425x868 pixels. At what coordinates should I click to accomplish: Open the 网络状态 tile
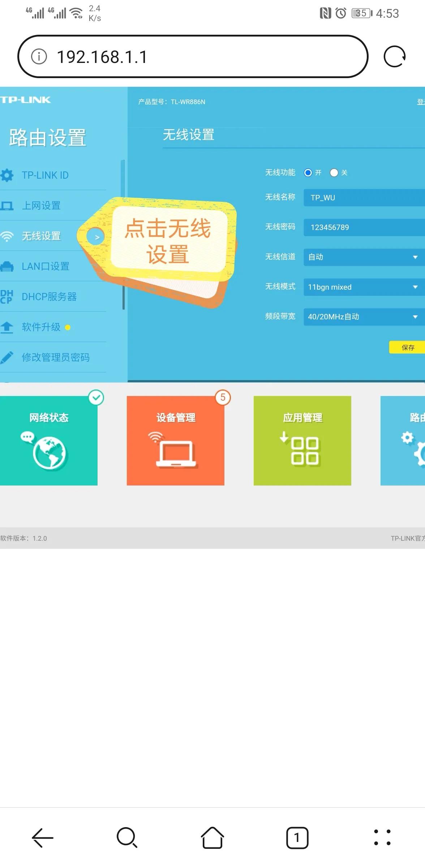(x=49, y=441)
